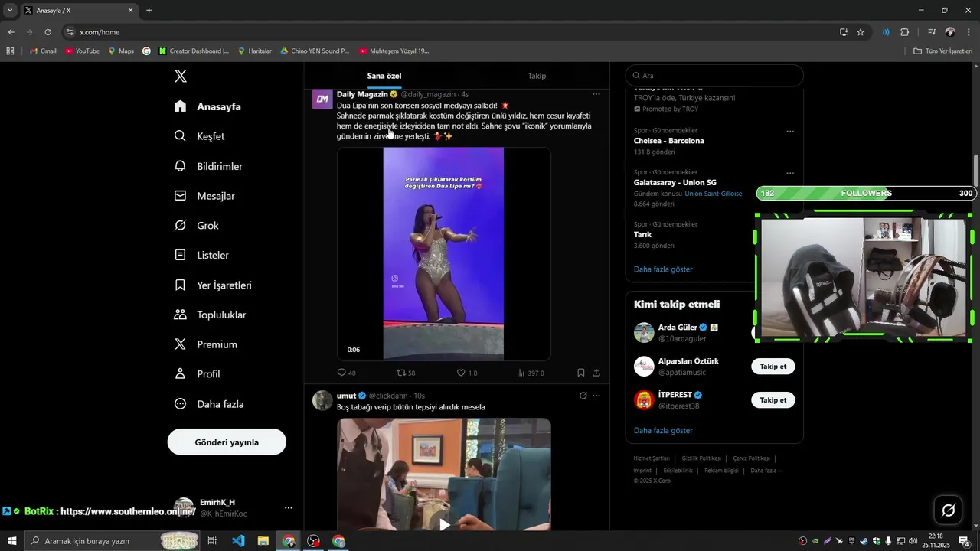Open Visual Studio Code from taskbar
The height and width of the screenshot is (551, 980).
tap(238, 541)
